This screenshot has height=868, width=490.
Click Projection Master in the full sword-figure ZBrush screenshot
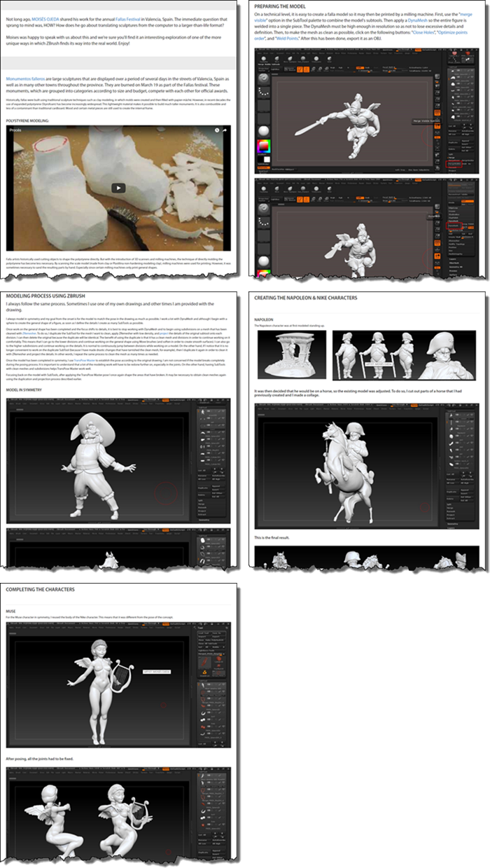pyautogui.click(x=264, y=68)
